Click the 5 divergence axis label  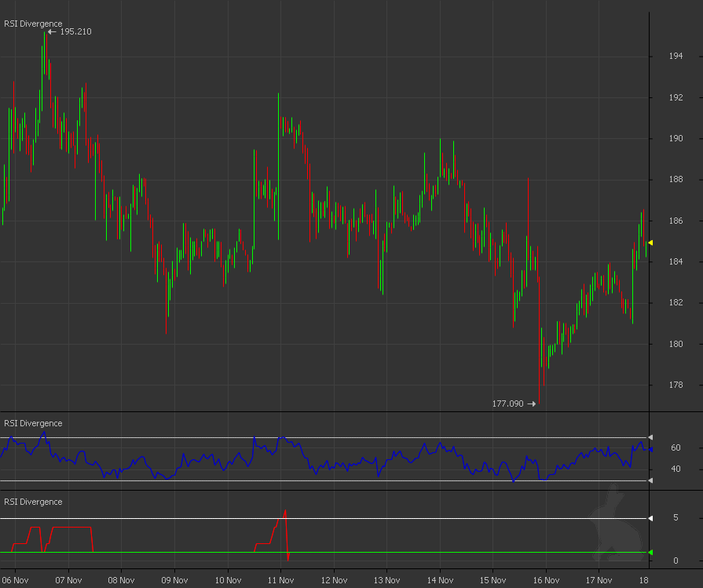coord(676,517)
